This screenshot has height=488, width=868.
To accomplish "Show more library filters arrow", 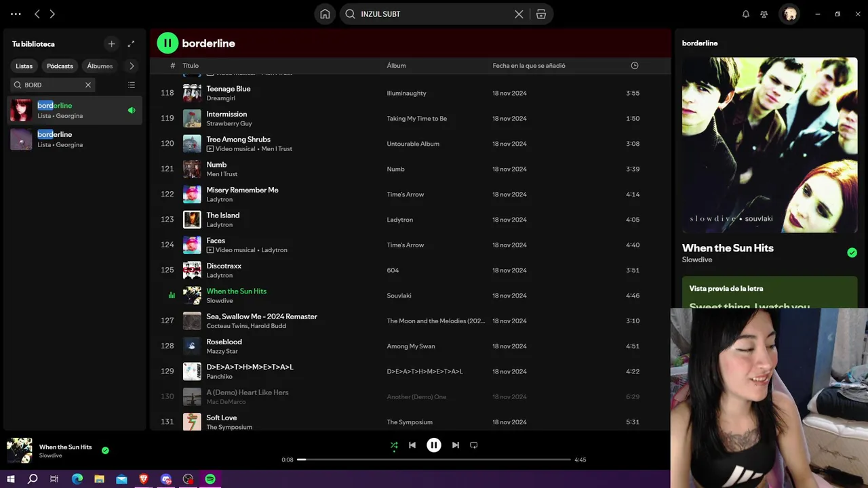I will [132, 66].
